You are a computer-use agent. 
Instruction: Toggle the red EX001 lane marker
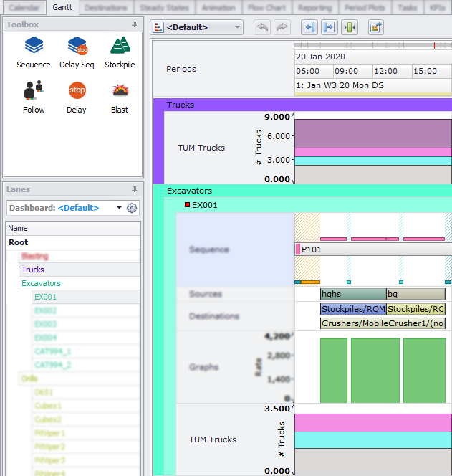coord(187,205)
